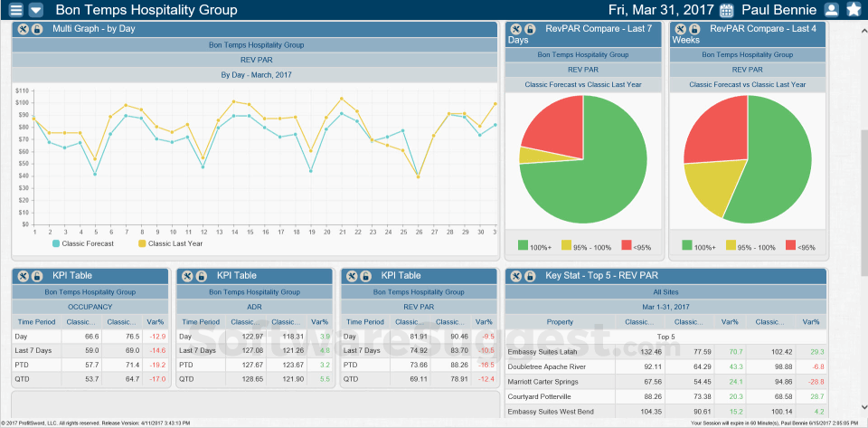The height and width of the screenshot is (428, 868).
Task: Expand the dropdown arrow beside the hamburger menu
Action: (x=35, y=9)
